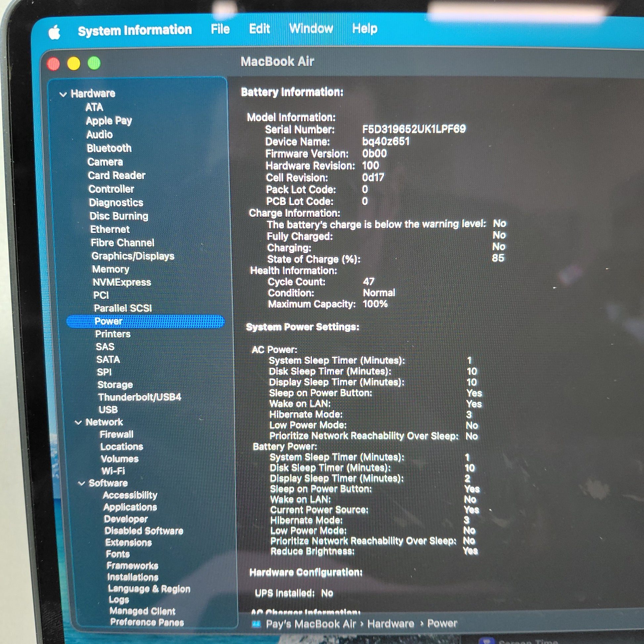Open the Help menu
644x644 pixels.
click(365, 29)
